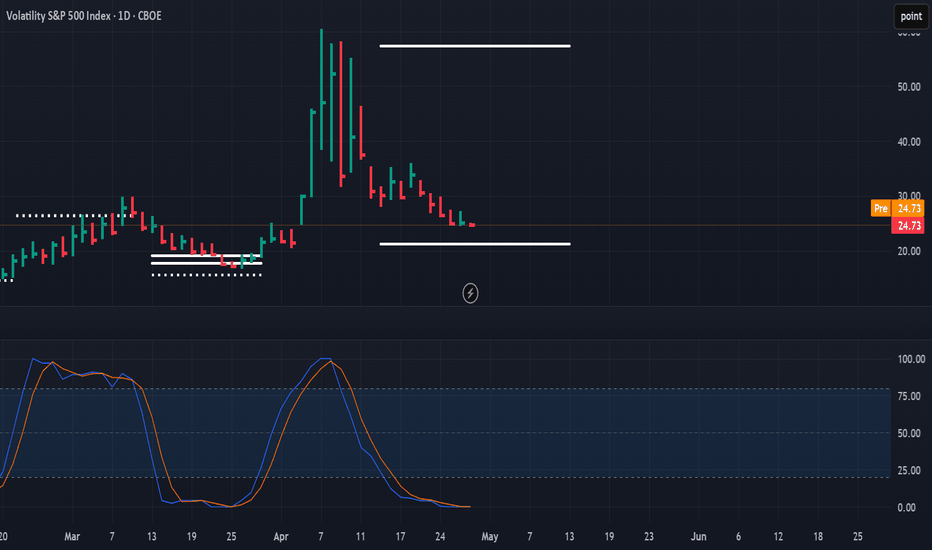Click the 40.00 label on price axis

(909, 142)
